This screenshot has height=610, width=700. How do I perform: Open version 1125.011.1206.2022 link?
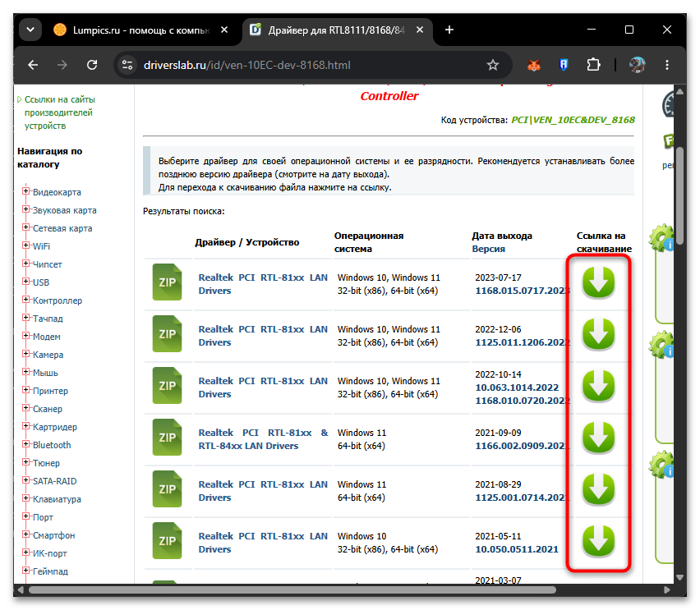point(523,342)
